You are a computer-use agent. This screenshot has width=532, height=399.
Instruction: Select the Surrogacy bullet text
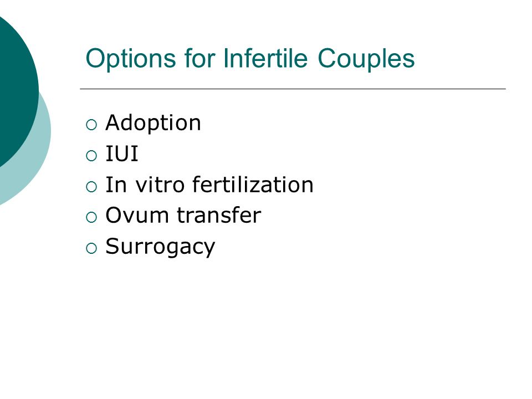[x=160, y=247]
